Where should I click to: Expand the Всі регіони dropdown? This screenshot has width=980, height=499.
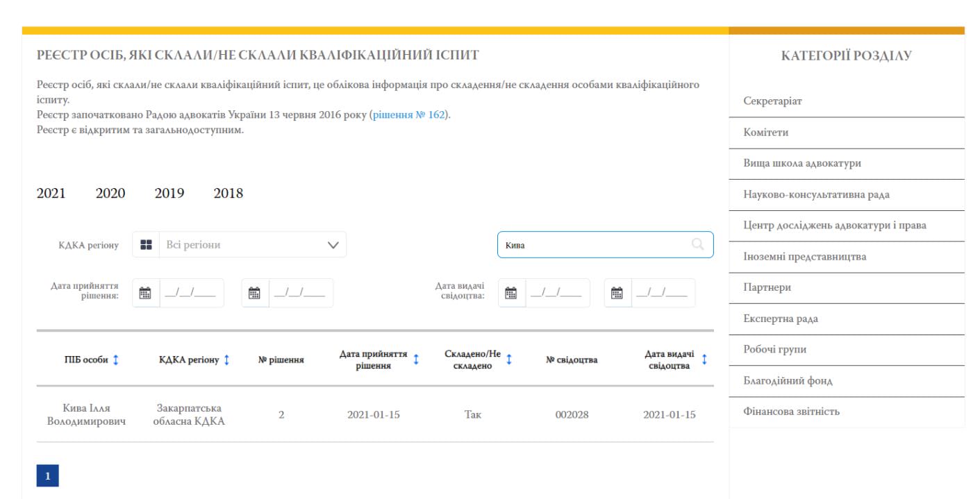point(333,245)
